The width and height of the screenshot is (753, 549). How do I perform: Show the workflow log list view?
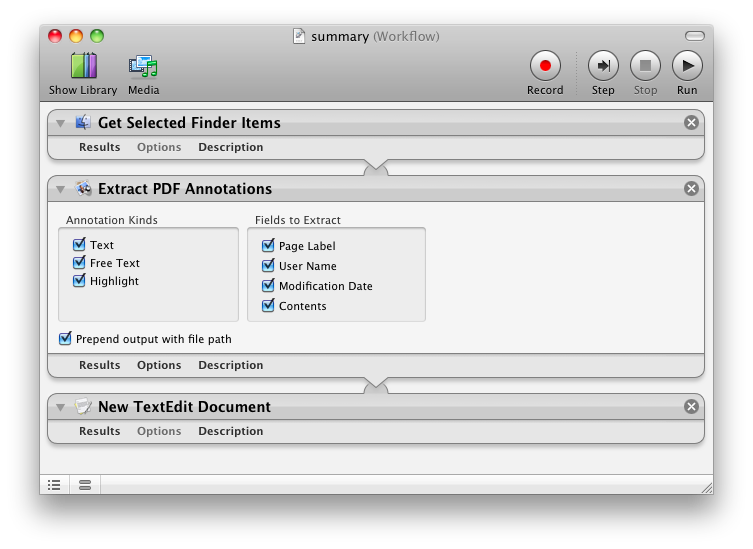click(x=54, y=485)
